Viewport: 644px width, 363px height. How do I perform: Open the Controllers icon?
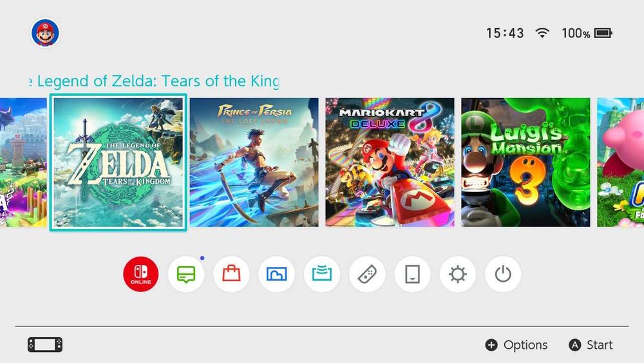point(367,274)
